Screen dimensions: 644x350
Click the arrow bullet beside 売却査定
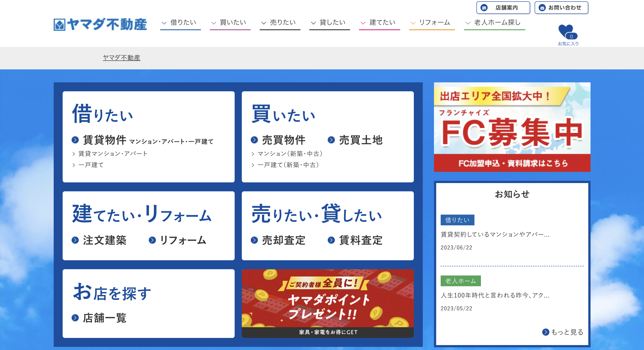click(254, 240)
